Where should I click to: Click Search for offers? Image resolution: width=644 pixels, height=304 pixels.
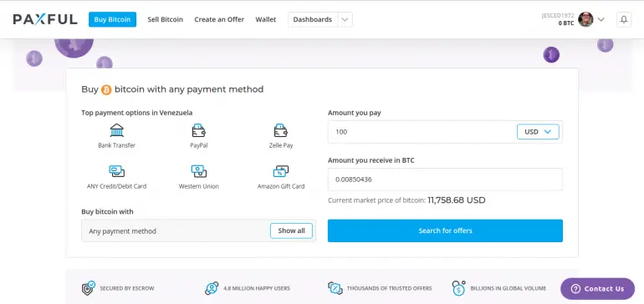coord(445,231)
